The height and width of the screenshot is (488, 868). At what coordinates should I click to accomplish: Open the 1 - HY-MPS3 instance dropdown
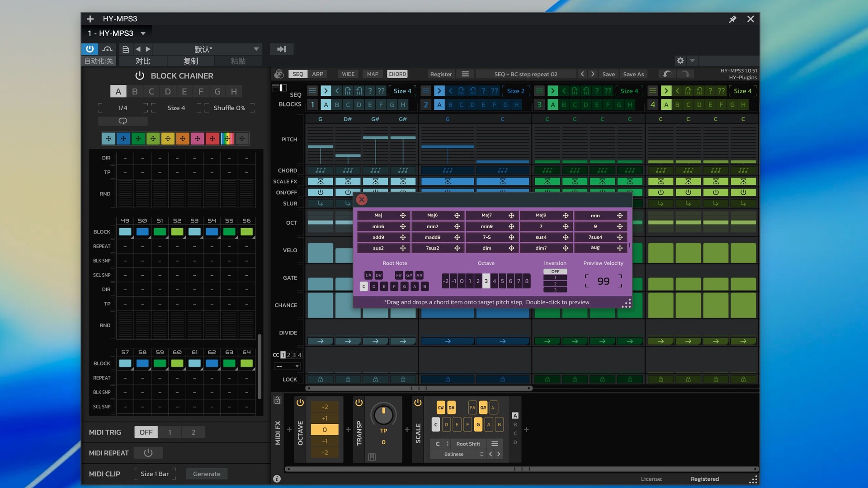coord(143,33)
